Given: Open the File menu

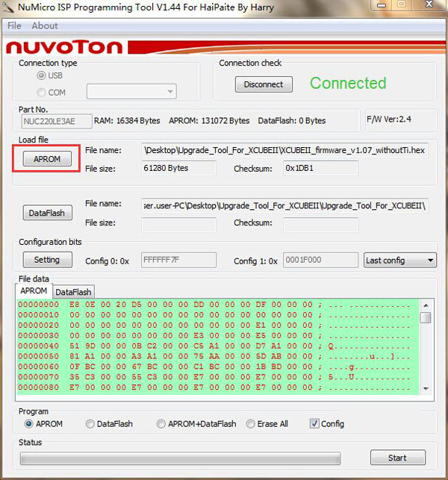Looking at the screenshot, I should click(14, 25).
